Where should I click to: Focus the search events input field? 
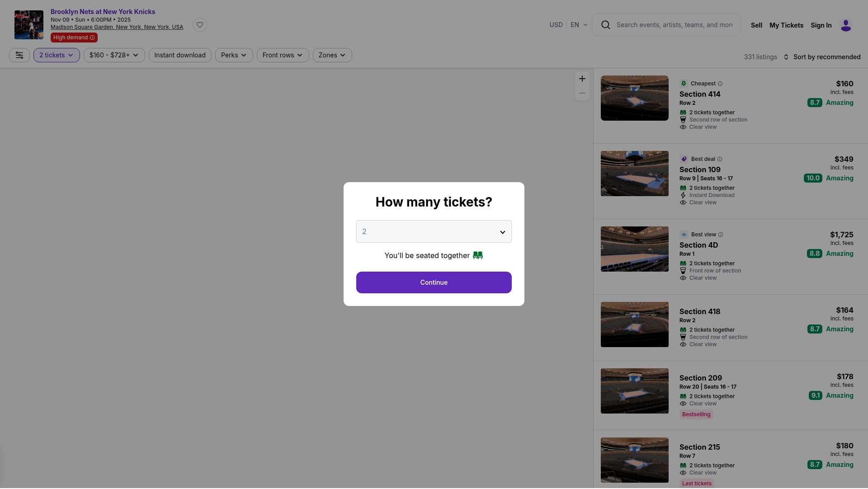coord(675,25)
